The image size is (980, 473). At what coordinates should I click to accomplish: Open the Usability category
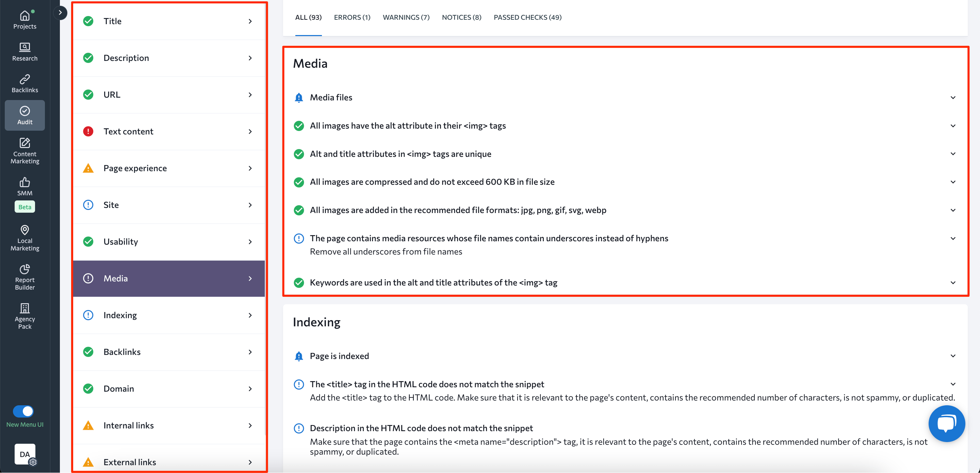click(168, 242)
